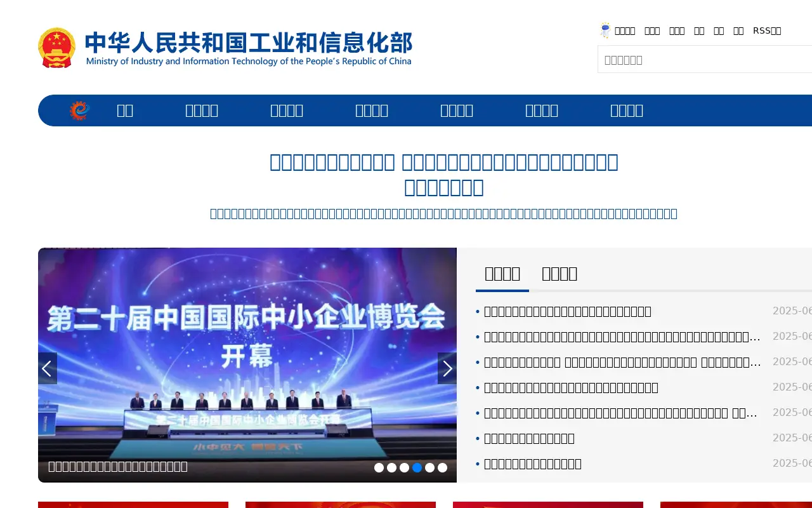Open the RSS link in the top bar
Viewport: 812px width, 508px height.
click(767, 30)
